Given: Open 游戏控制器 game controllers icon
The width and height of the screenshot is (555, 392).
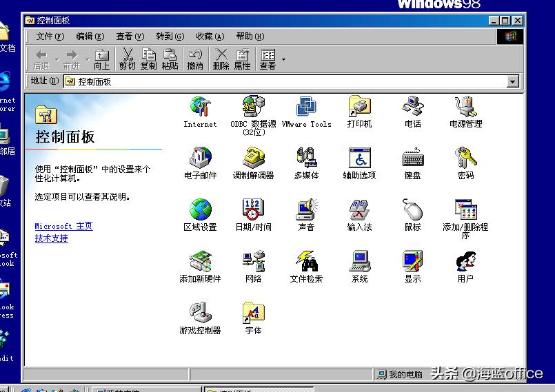Looking at the screenshot, I should [x=201, y=318].
